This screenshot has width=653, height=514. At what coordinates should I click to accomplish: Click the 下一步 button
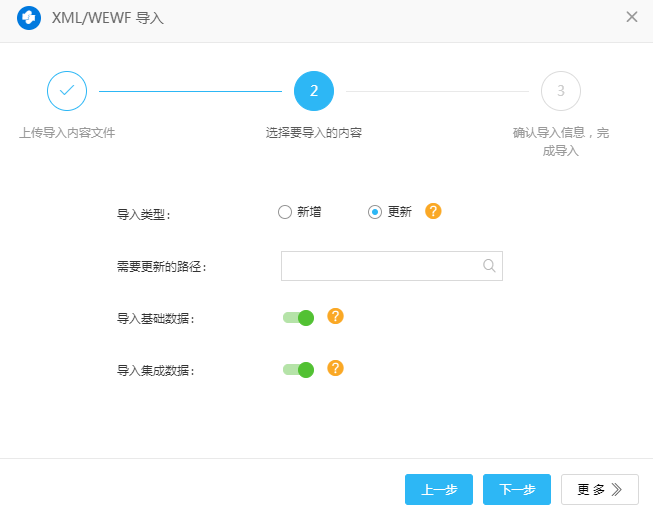517,490
